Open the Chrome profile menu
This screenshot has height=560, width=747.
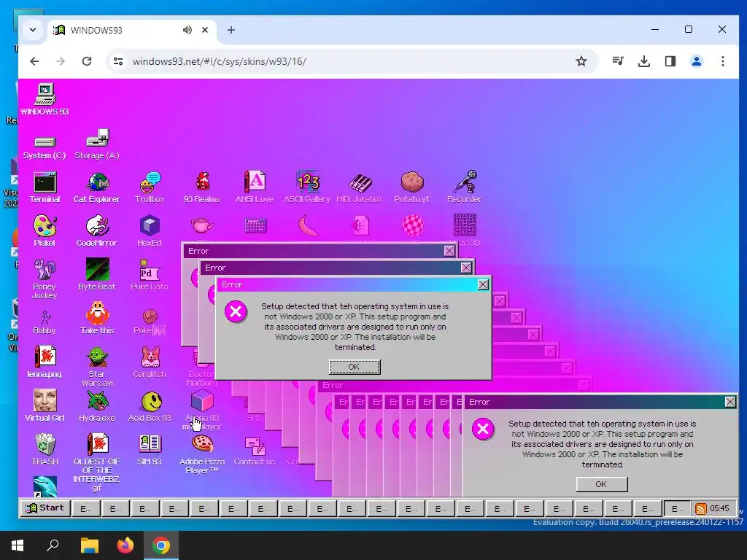[x=697, y=61]
